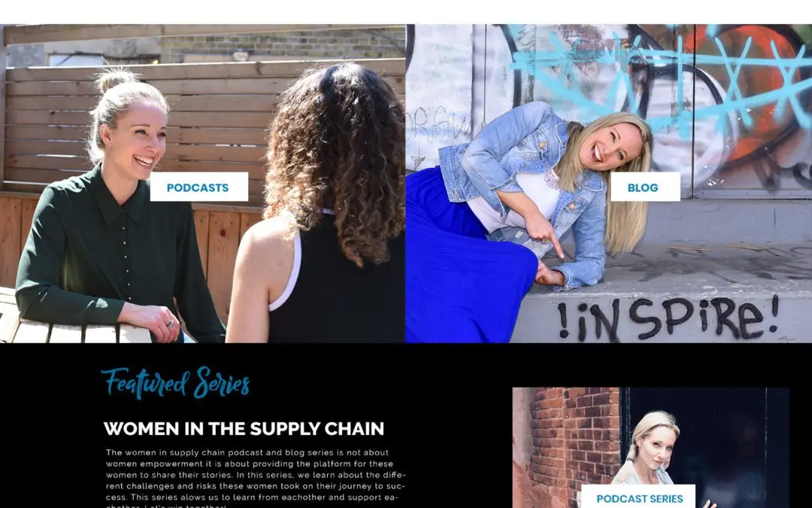Click the !inspire! graffiti text
This screenshot has height=508, width=812.
pos(668,318)
